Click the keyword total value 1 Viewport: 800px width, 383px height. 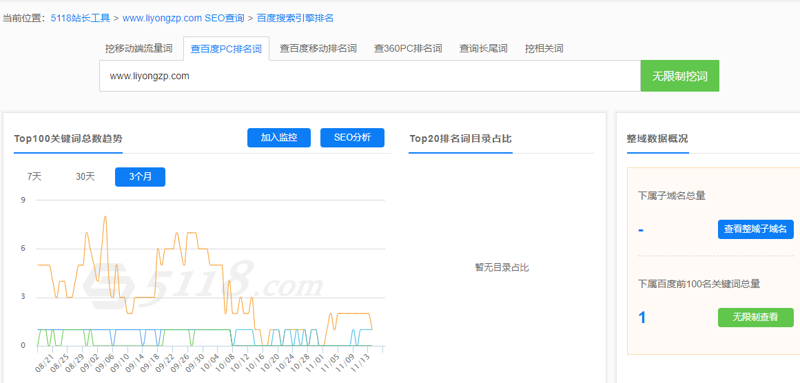(642, 318)
